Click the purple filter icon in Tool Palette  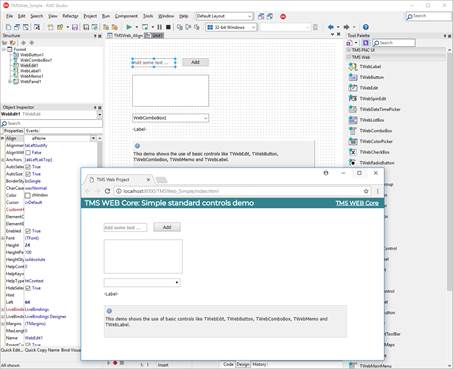(366, 43)
